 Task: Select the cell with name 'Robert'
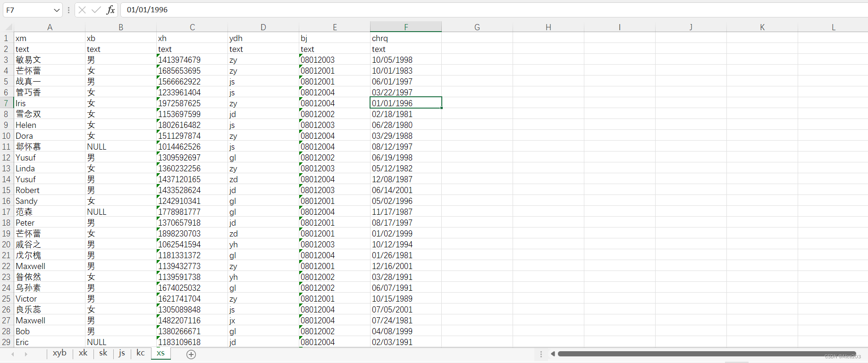50,190
